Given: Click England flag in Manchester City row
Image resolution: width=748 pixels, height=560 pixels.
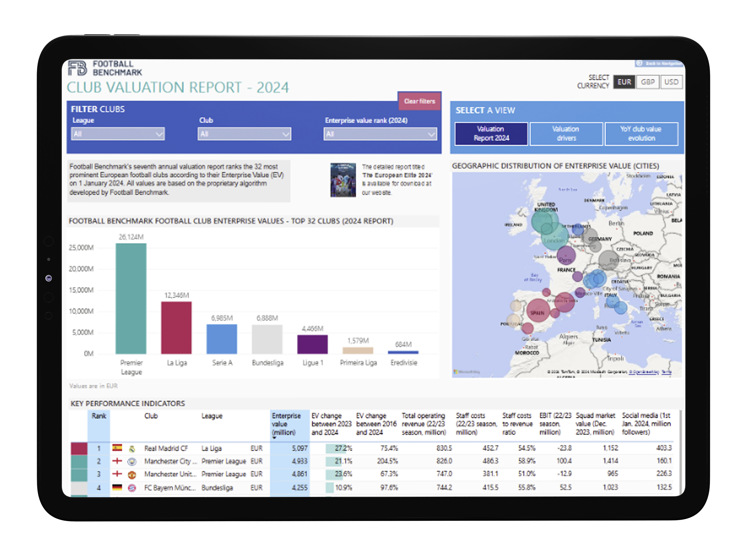Looking at the screenshot, I should tap(117, 461).
